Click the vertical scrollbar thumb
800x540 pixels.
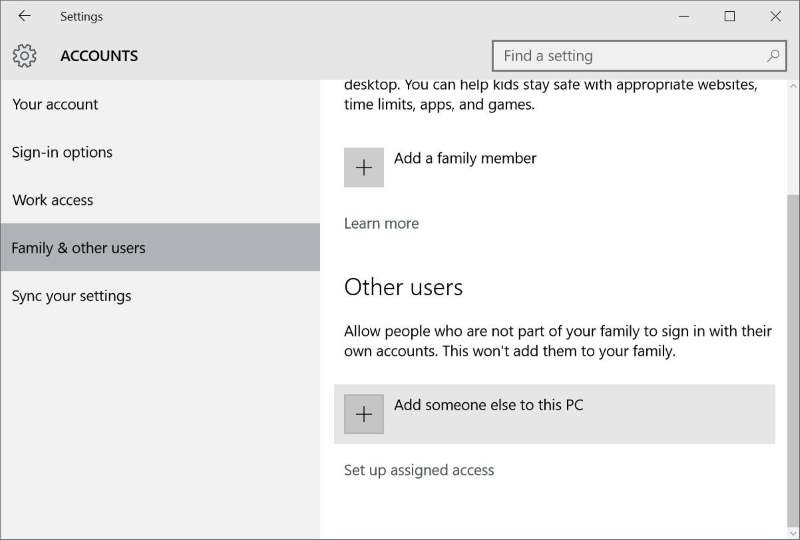tap(793, 360)
